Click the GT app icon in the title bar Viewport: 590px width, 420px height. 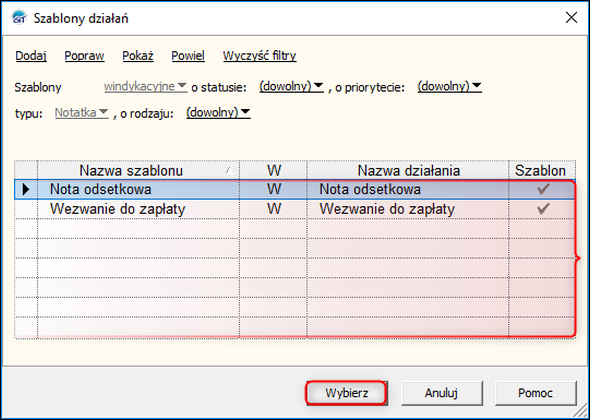point(20,18)
